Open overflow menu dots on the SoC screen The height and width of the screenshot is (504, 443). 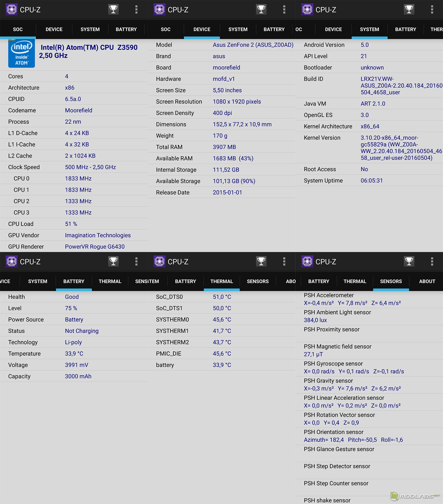[x=136, y=9]
